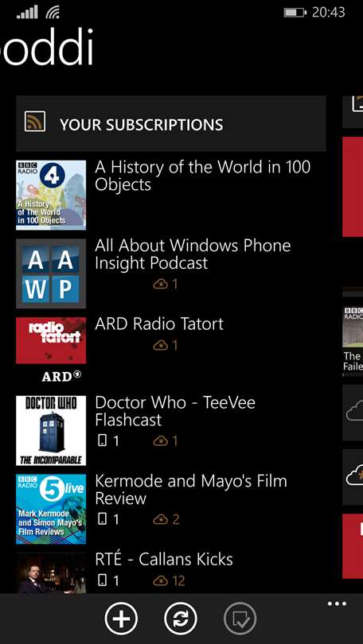Tap cloud count under Doctor Who Flashcast
This screenshot has width=363, height=644.
[166, 441]
